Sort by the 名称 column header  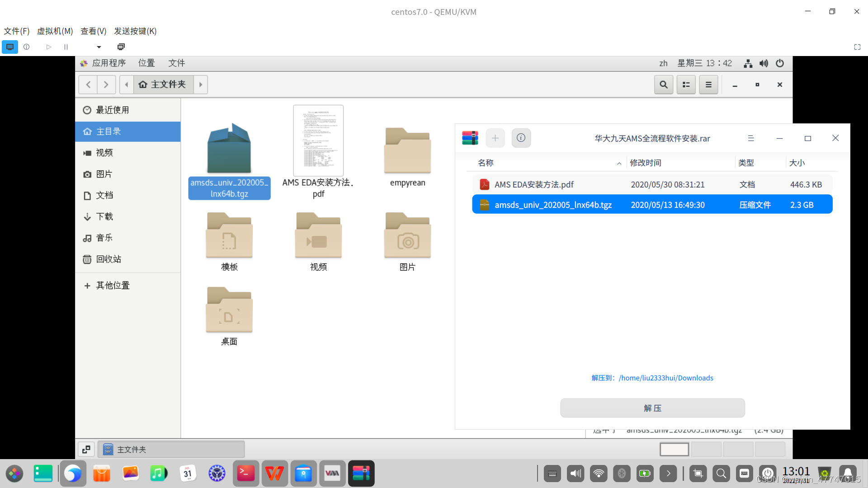(x=486, y=163)
